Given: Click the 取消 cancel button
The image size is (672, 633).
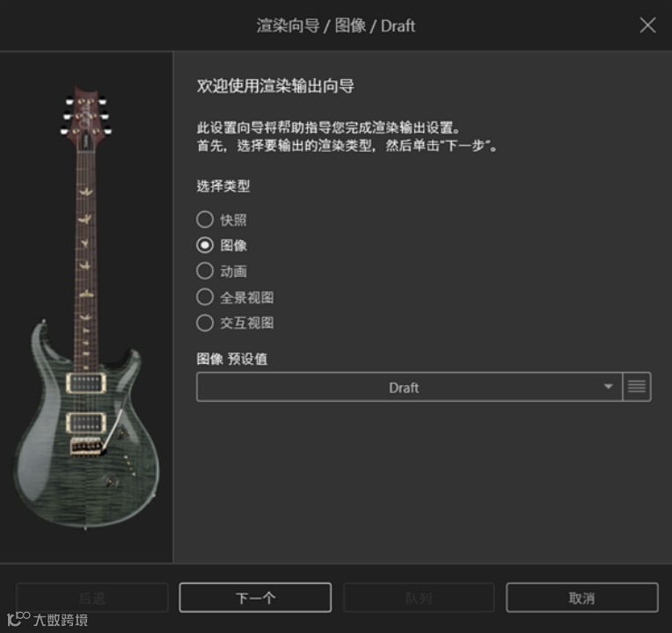Looking at the screenshot, I should pyautogui.click(x=582, y=598).
